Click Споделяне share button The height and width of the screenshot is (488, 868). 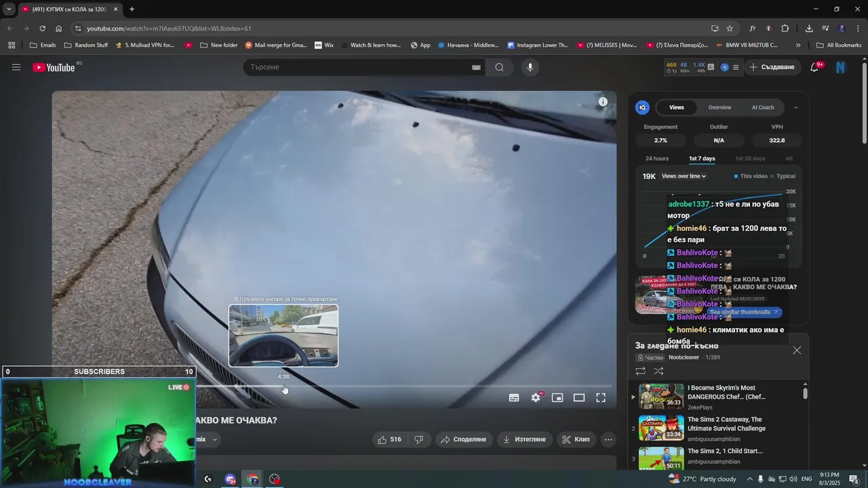[x=464, y=439]
